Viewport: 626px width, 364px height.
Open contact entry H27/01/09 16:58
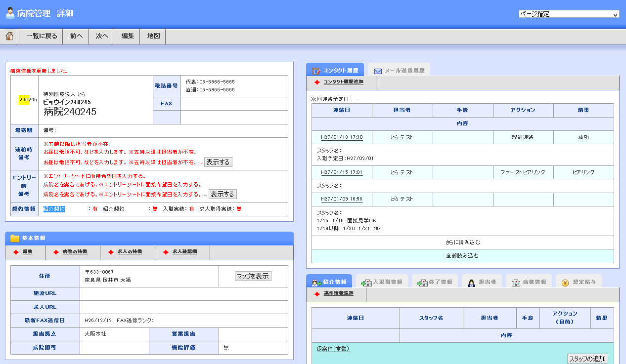pos(342,199)
